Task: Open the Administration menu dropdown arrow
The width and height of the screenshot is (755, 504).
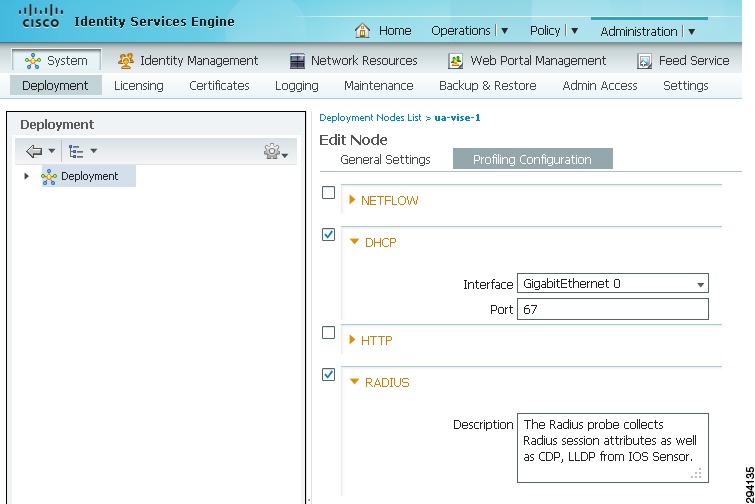Action: pyautogui.click(x=691, y=32)
